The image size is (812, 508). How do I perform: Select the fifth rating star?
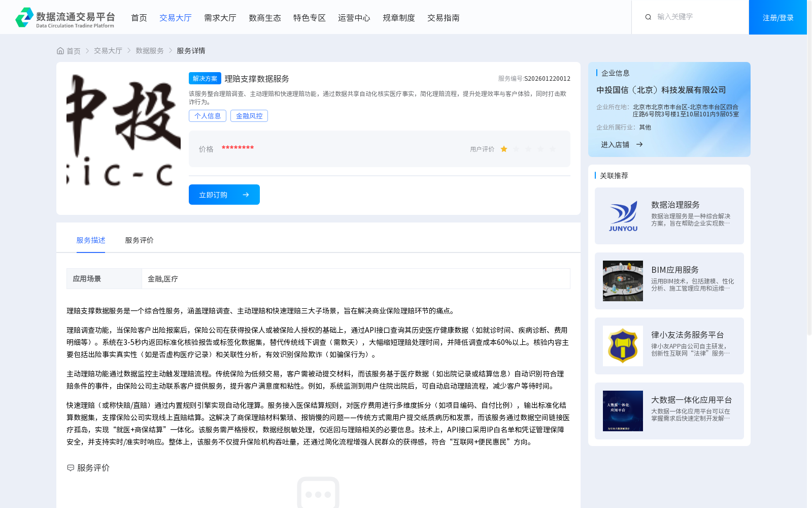point(553,149)
